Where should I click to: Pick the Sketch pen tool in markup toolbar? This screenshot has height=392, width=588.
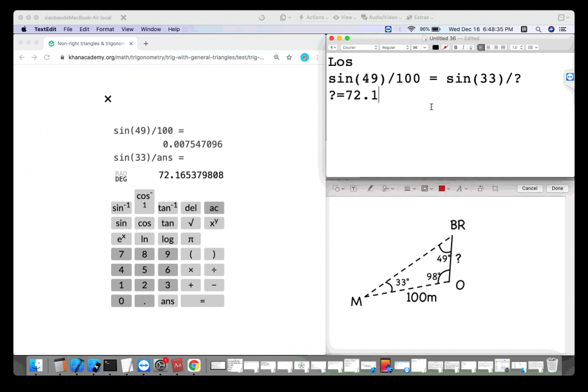[x=370, y=189]
